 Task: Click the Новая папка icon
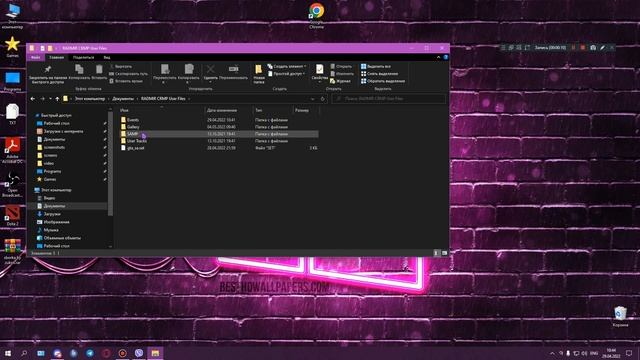259,69
